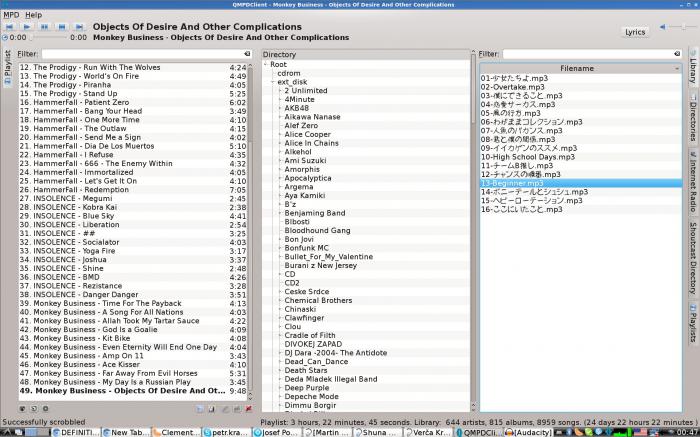
Task: Click the play button in toolbar
Action: [x=27, y=27]
